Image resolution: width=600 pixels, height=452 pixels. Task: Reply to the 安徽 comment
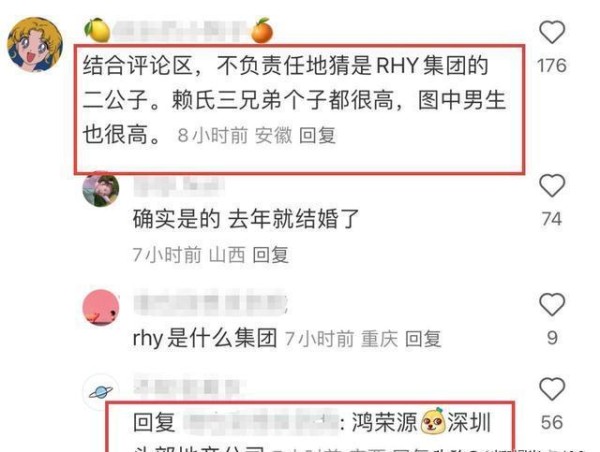pos(317,135)
